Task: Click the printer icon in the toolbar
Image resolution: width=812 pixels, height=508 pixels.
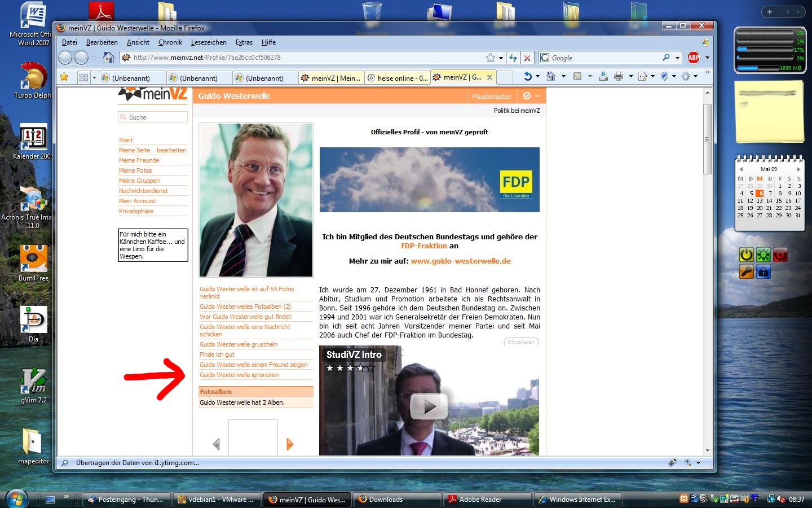Action: pos(619,77)
